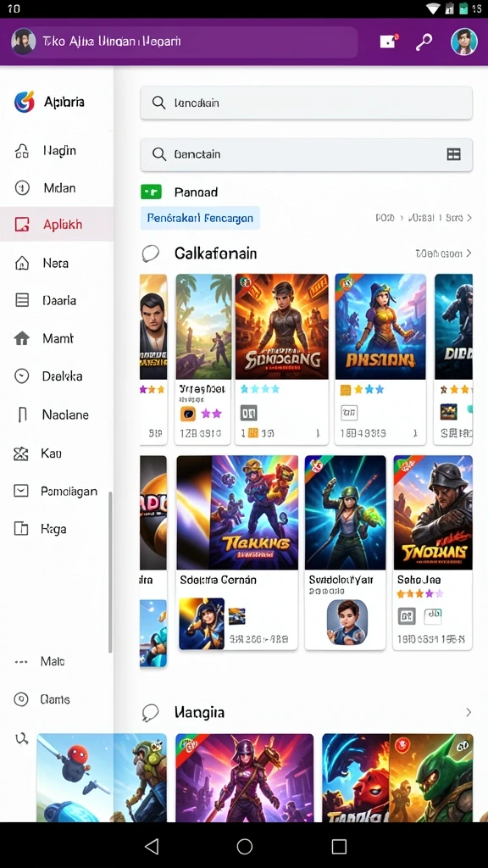Open the key-shaped search icon in header
The width and height of the screenshot is (488, 868).
[x=424, y=42]
